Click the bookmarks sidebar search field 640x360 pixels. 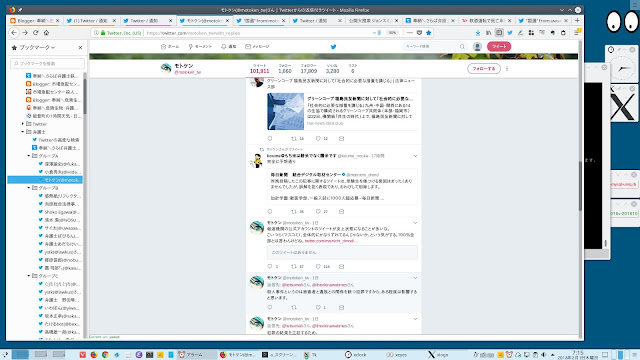point(47,64)
